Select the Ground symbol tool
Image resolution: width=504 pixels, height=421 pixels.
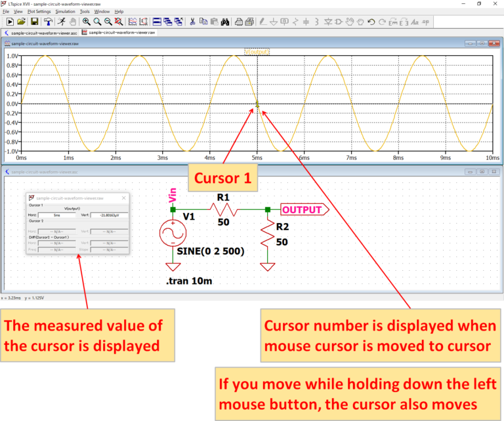pyautogui.click(x=274, y=22)
